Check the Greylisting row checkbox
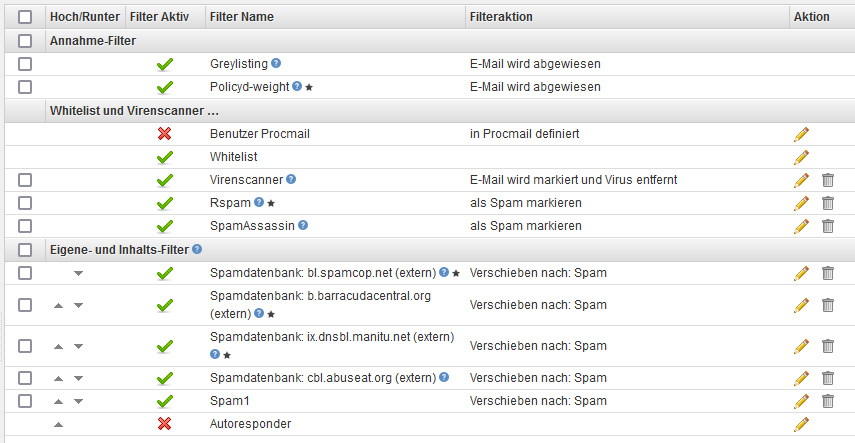 click(25, 64)
